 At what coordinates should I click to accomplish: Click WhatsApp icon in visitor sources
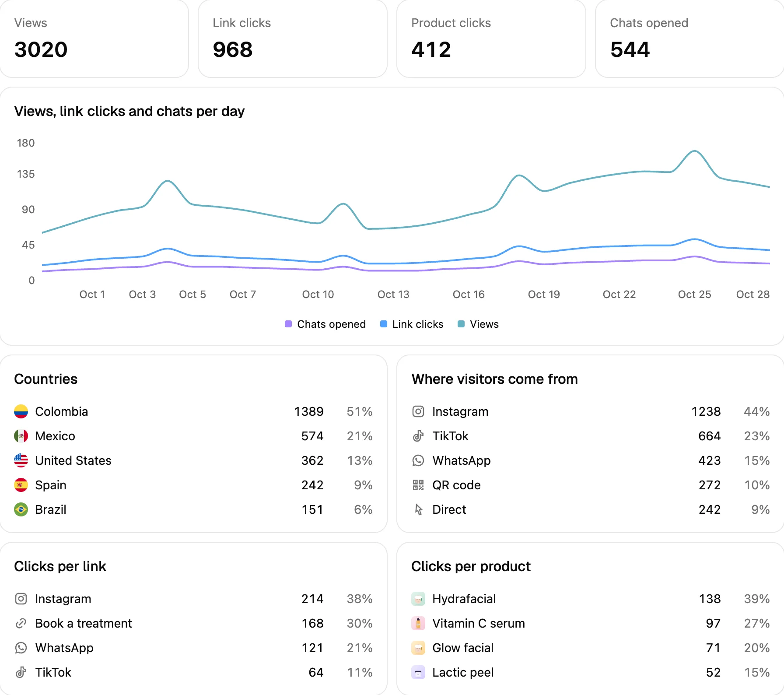pyautogui.click(x=418, y=460)
